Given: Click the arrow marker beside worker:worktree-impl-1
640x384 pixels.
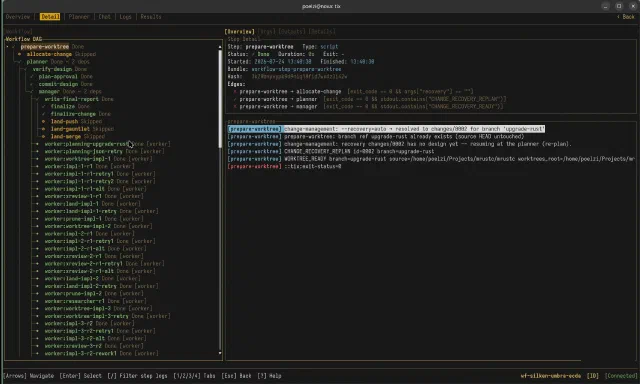Looking at the screenshot, I should [x=37, y=159].
